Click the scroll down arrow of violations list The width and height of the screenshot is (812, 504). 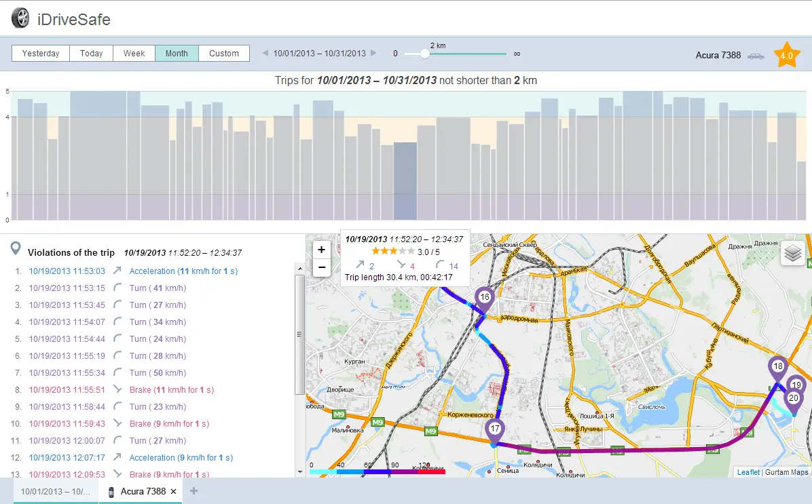(x=300, y=472)
